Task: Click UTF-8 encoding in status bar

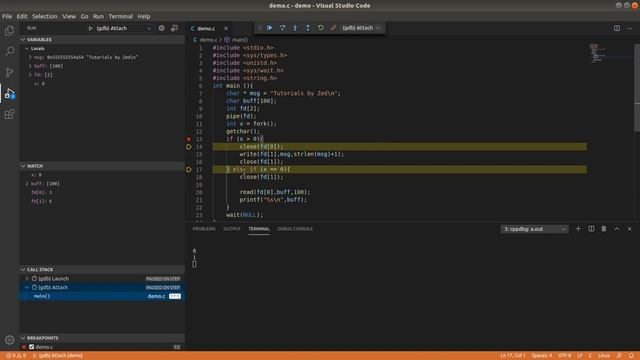Action: pos(564,356)
